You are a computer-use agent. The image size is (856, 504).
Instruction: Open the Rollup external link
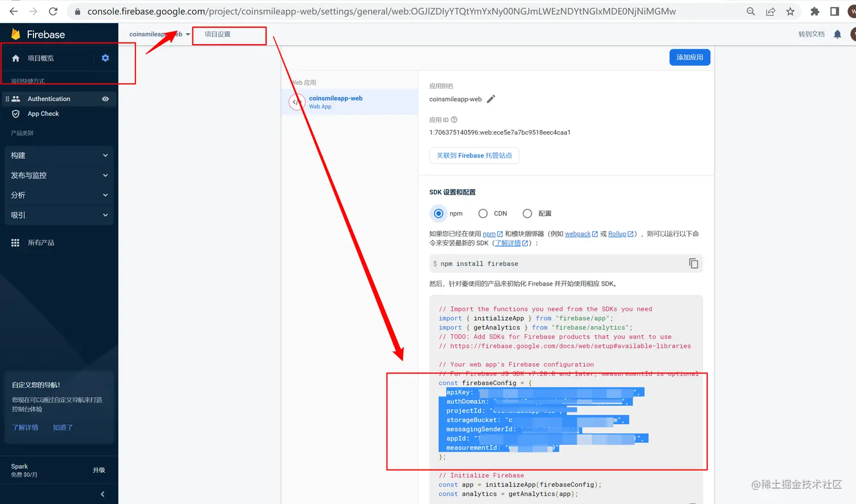[621, 234]
